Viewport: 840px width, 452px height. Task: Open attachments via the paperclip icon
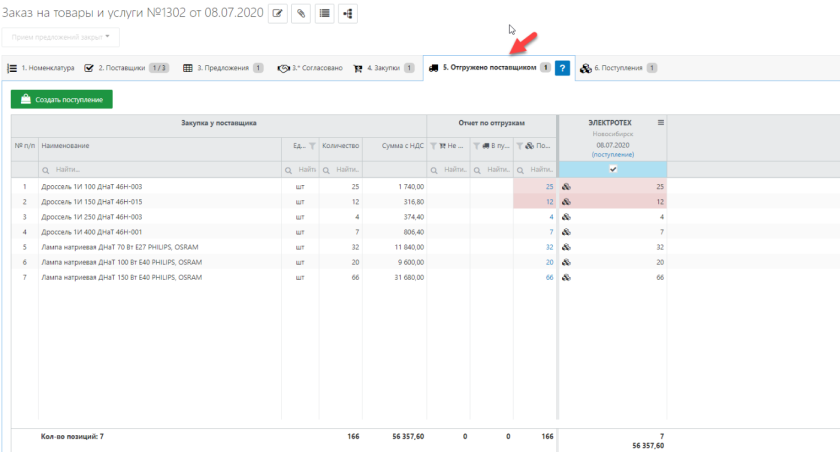coord(300,14)
